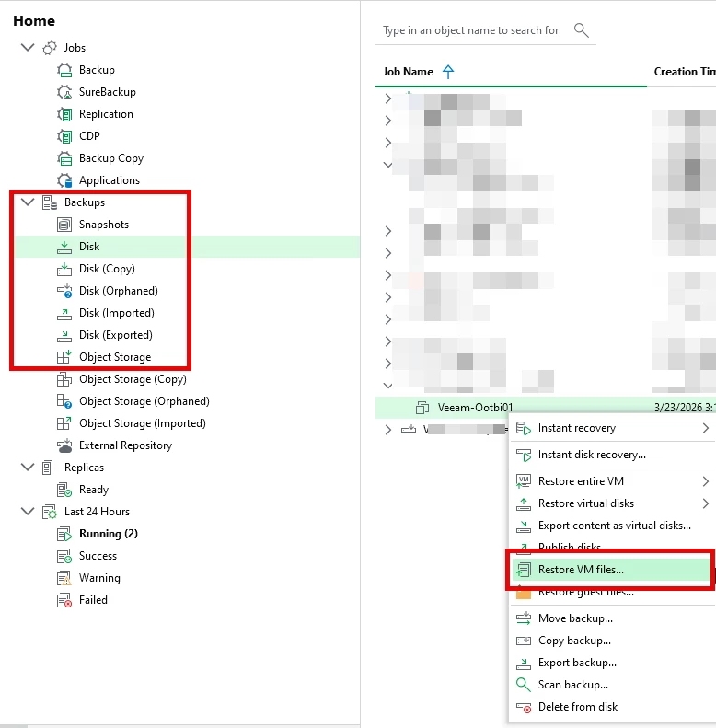Click the Backups node icon
Image resolution: width=716 pixels, height=728 pixels.
[x=49, y=202]
